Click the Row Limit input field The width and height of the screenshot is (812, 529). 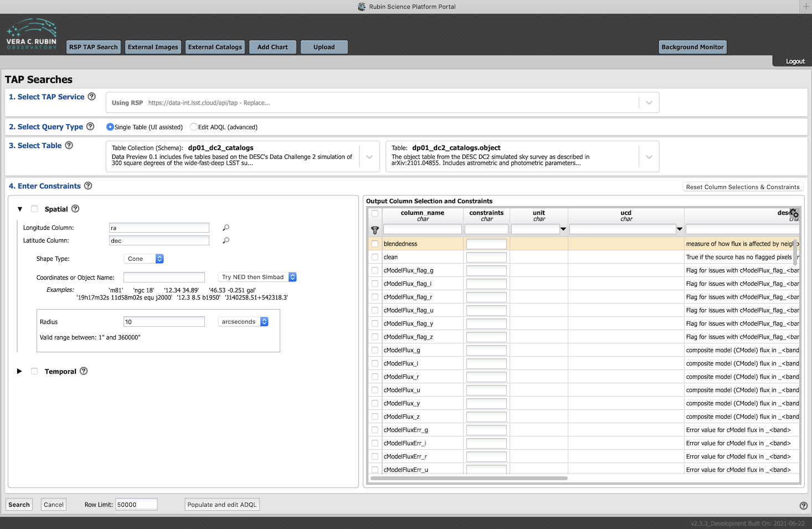tap(136, 505)
